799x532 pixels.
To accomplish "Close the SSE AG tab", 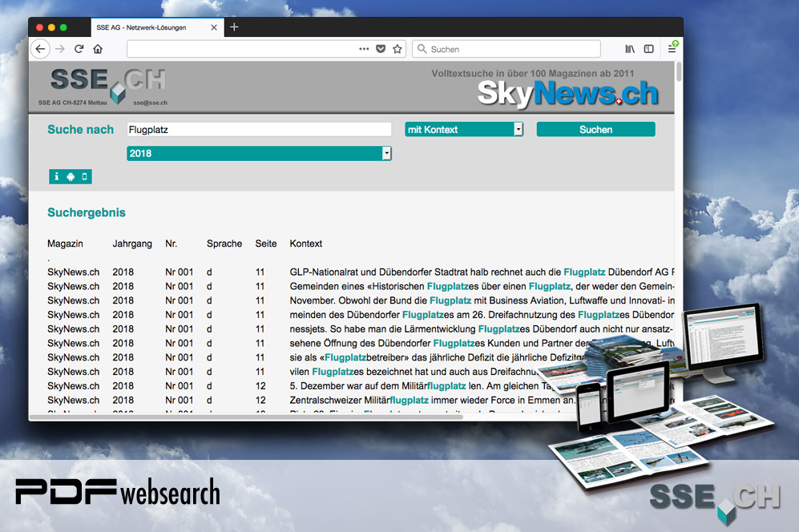I will (x=214, y=27).
